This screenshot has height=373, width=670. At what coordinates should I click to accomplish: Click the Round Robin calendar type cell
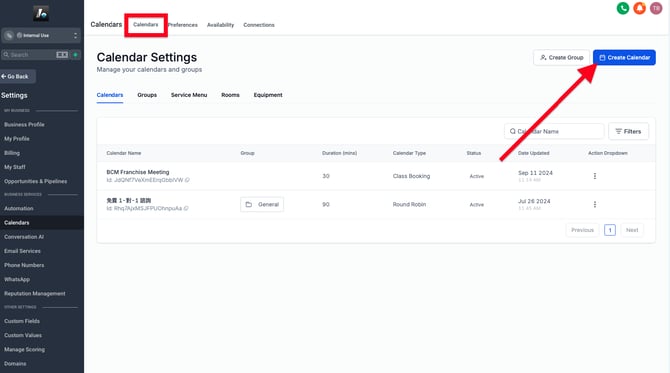tap(409, 205)
